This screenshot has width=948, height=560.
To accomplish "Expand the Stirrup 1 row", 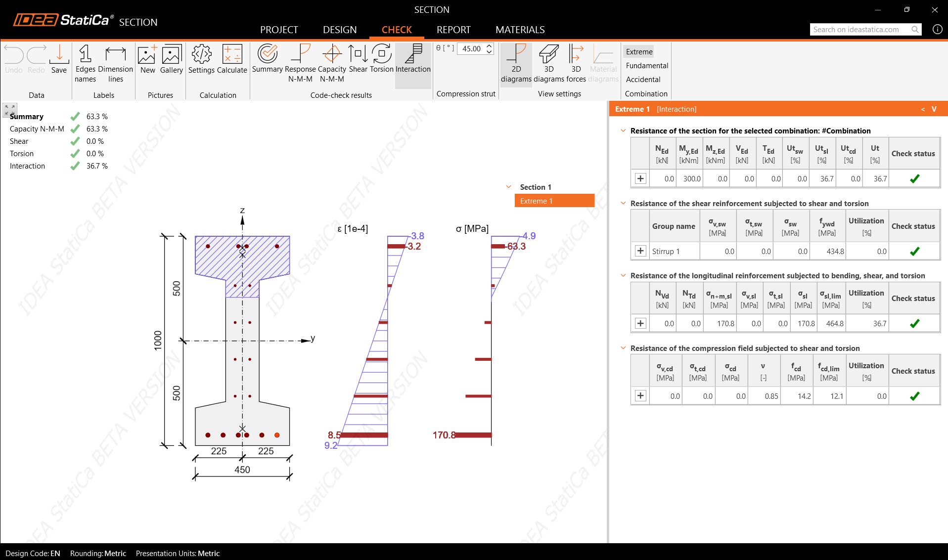I will click(x=640, y=251).
